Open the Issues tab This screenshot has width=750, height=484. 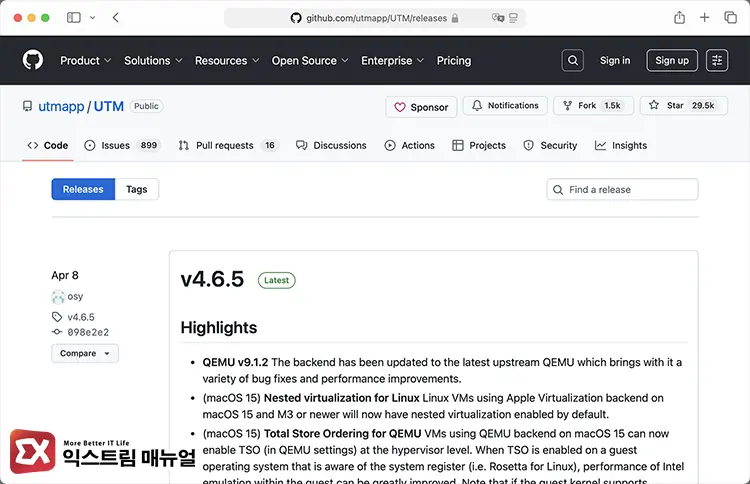coord(122,145)
